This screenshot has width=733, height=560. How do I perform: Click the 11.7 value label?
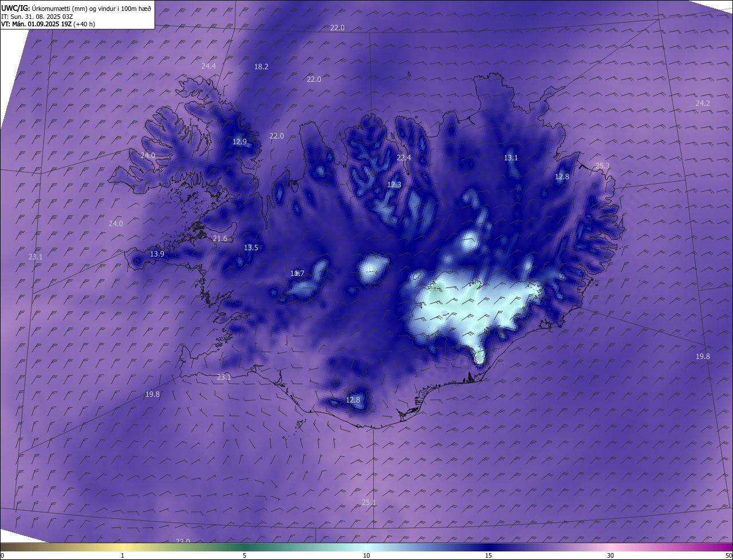point(297,274)
